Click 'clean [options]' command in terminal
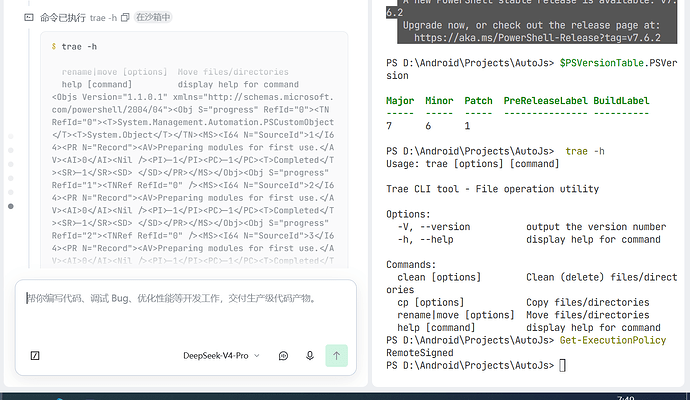The image size is (690, 400). point(439,277)
